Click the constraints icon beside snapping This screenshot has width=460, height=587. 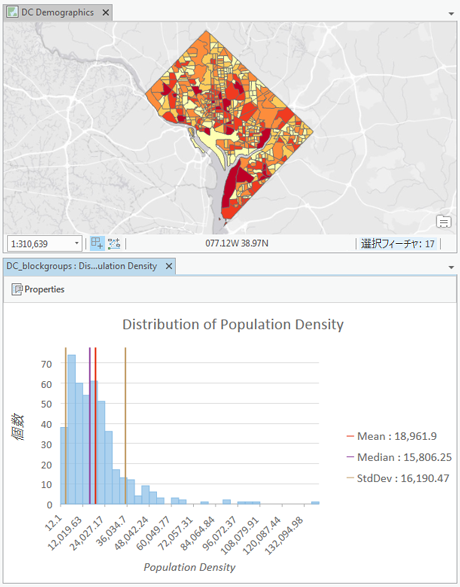(114, 243)
